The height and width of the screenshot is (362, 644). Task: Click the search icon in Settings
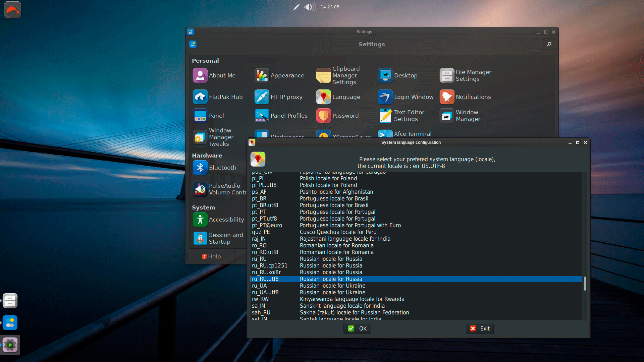(x=549, y=44)
